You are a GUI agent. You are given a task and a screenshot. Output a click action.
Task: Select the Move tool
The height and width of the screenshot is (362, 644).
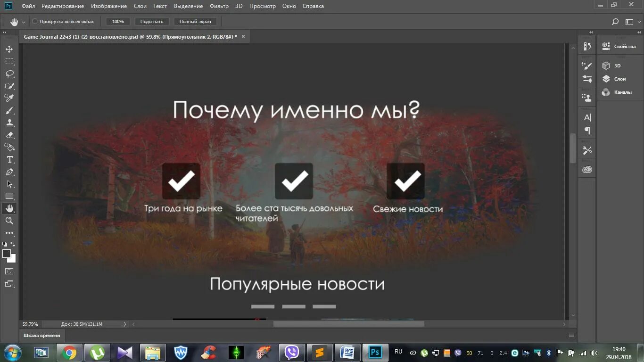9,49
